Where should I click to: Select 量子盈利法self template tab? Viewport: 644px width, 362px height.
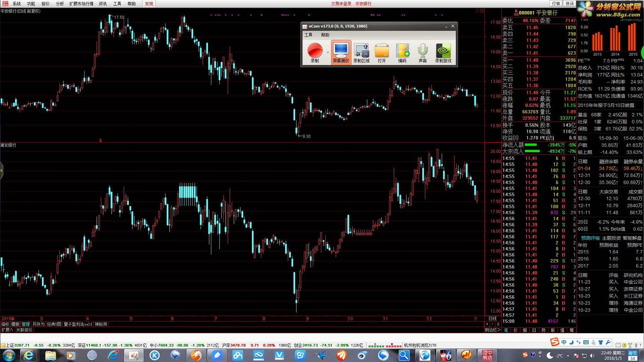[78, 324]
